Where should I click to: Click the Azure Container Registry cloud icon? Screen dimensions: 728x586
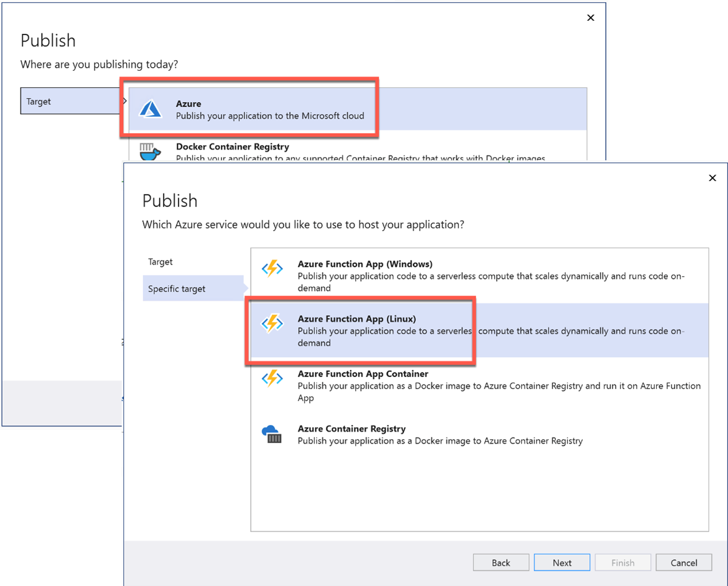coord(272,434)
